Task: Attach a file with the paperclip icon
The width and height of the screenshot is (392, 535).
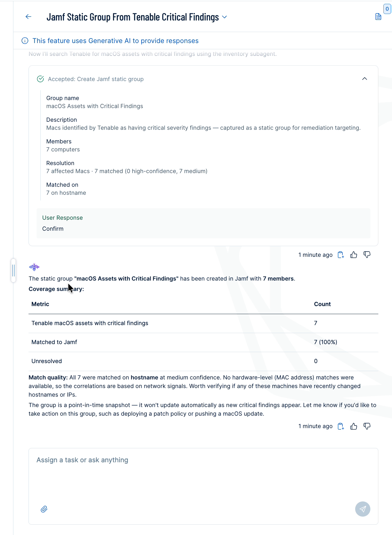Action: (44, 509)
